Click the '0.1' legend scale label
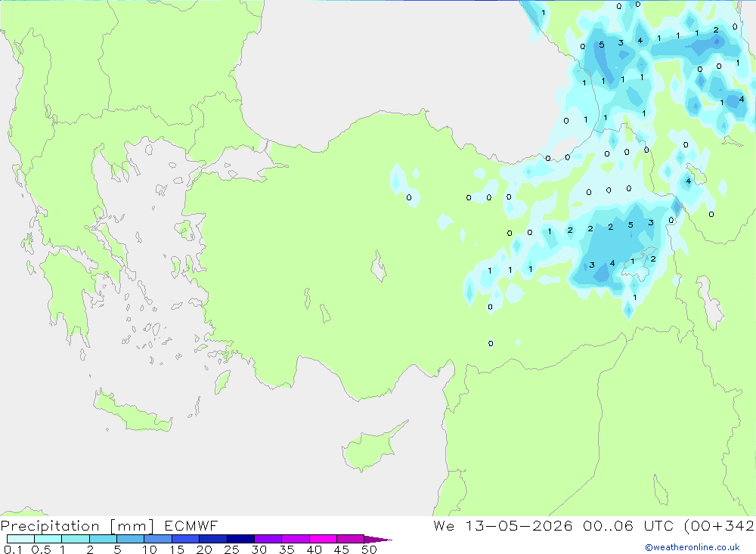The width and height of the screenshot is (756, 554). coord(13,549)
